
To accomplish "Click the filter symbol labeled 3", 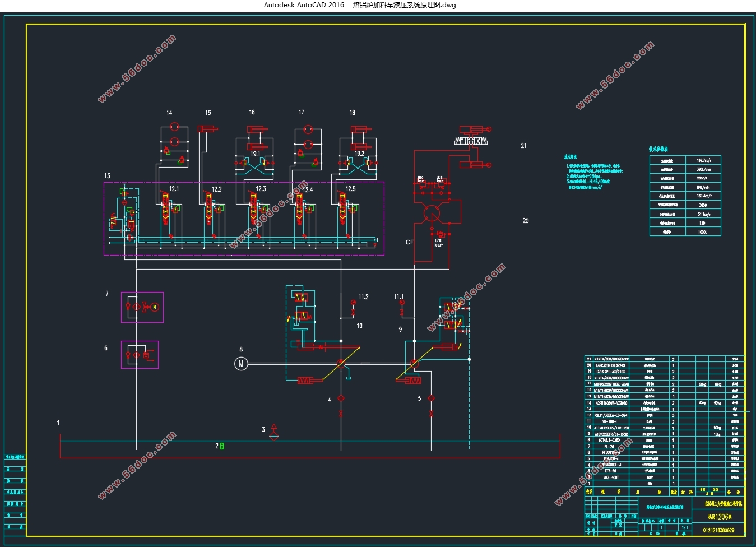I will pos(273,432).
